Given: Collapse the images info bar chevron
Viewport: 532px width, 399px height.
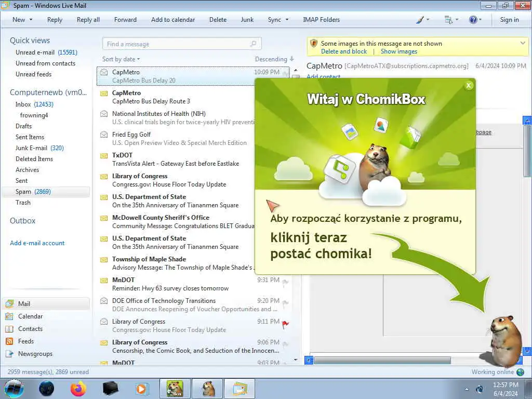Looking at the screenshot, I should coord(523,43).
